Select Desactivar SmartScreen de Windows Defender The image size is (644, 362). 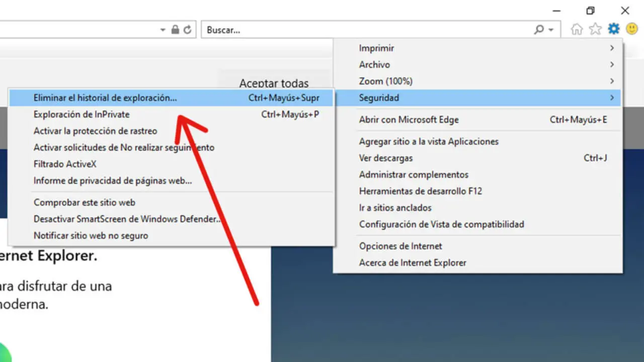(x=171, y=219)
